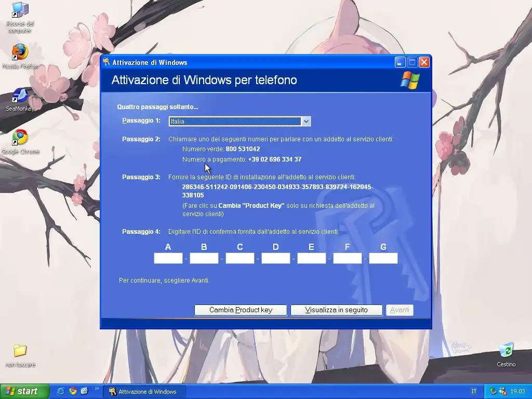Click Cambia Product key button
The height and width of the screenshot is (399, 532).
(241, 310)
